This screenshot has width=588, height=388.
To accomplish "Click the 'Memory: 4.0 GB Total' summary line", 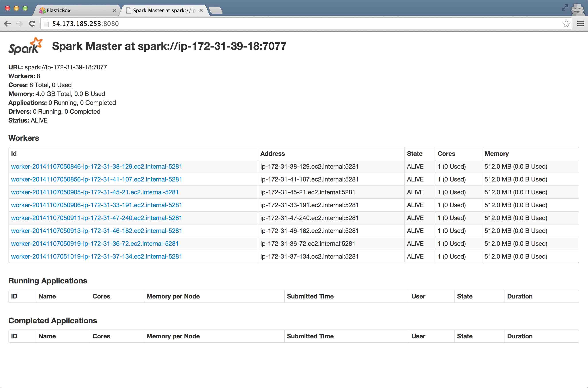I will coord(57,94).
